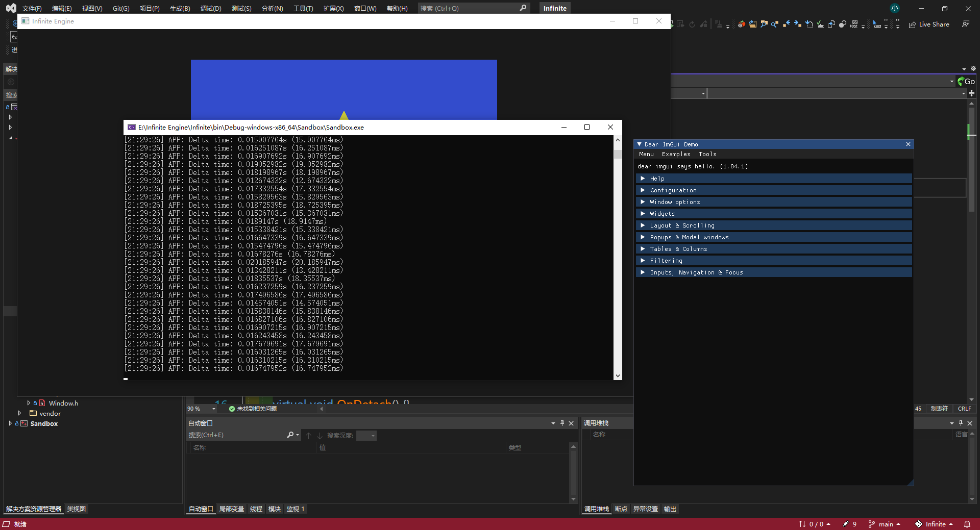Click the previous search result up arrow
Viewport: 980px width, 530px height.
[308, 435]
